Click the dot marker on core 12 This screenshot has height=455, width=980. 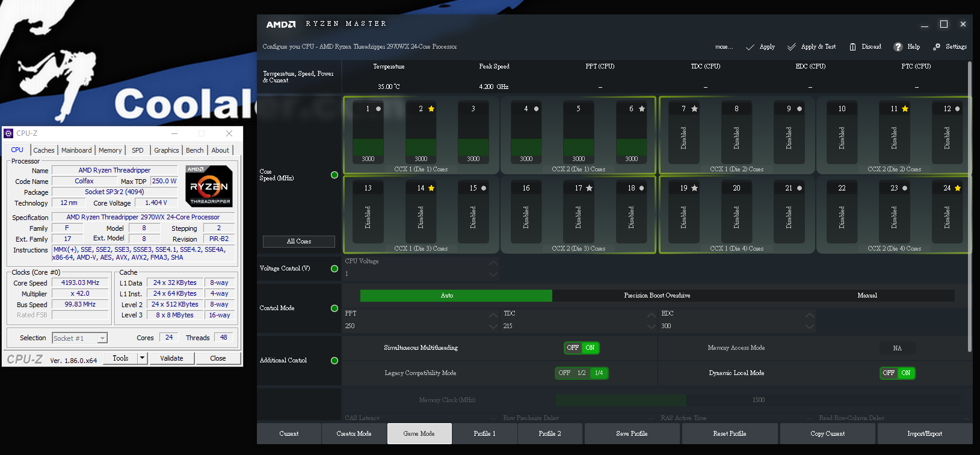tap(958, 109)
